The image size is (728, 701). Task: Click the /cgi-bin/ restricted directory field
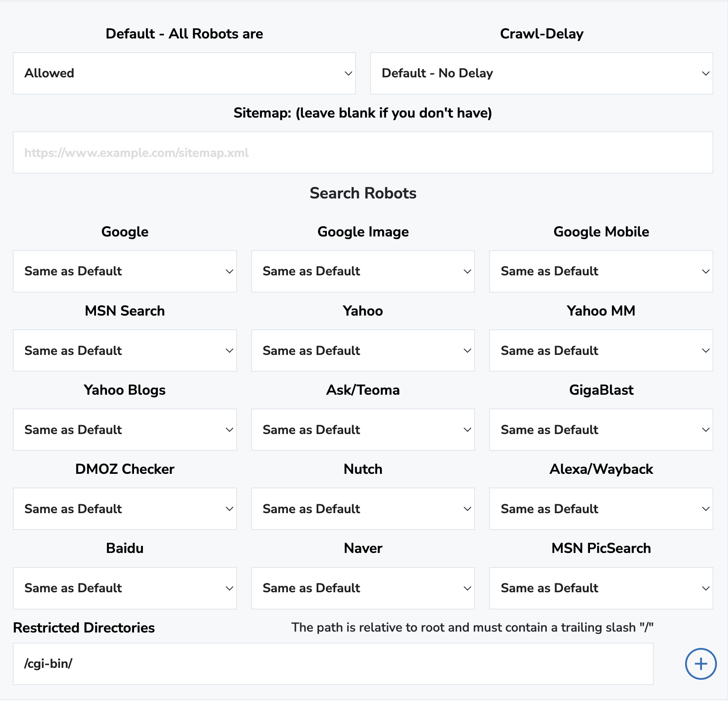(x=333, y=664)
